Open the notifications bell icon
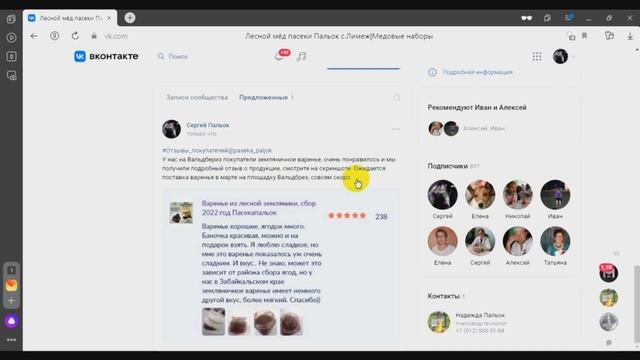 click(279, 56)
